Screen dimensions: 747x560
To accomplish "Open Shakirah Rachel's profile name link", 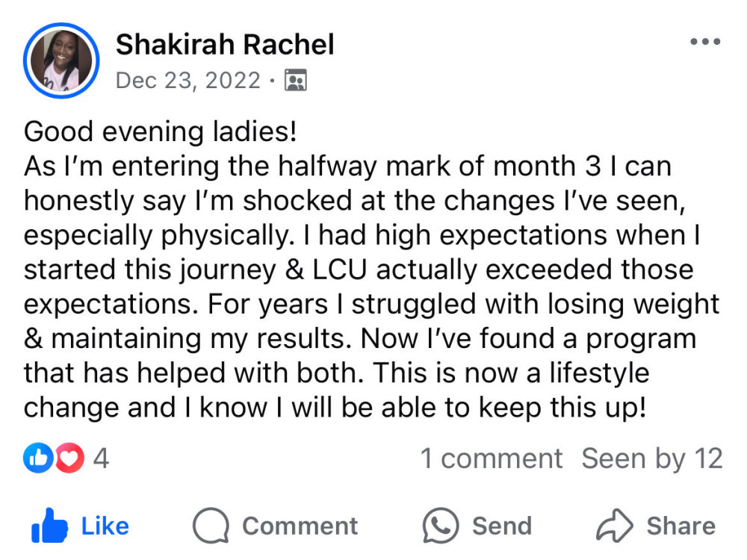I will pos(225,44).
